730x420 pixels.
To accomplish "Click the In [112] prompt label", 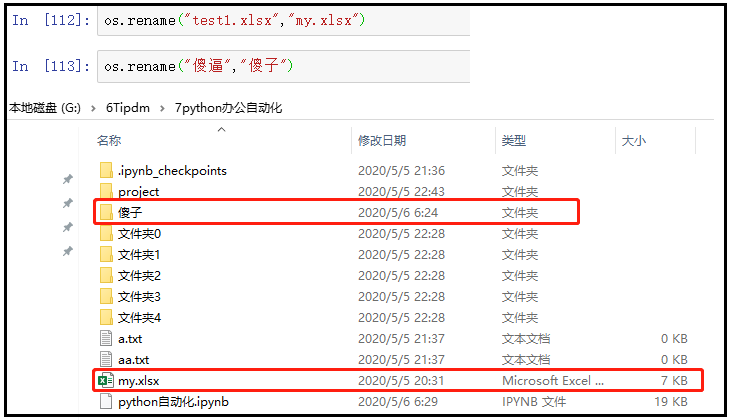I will tap(51, 20).
